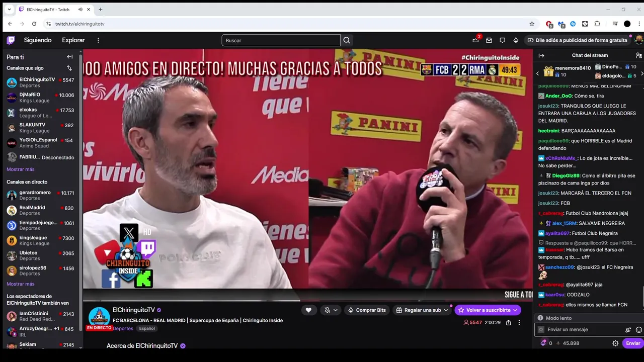Open user avatar menu on Twitch
The width and height of the screenshot is (644, 362).
pos(638,40)
